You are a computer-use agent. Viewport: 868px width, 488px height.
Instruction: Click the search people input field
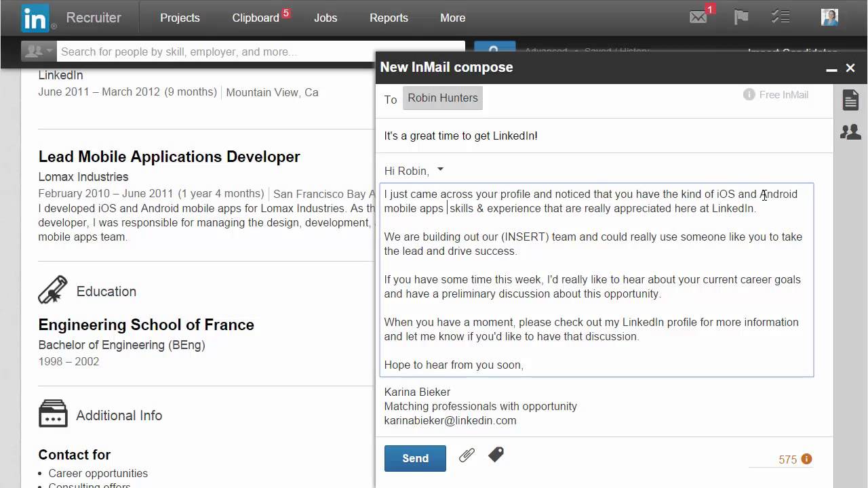260,52
